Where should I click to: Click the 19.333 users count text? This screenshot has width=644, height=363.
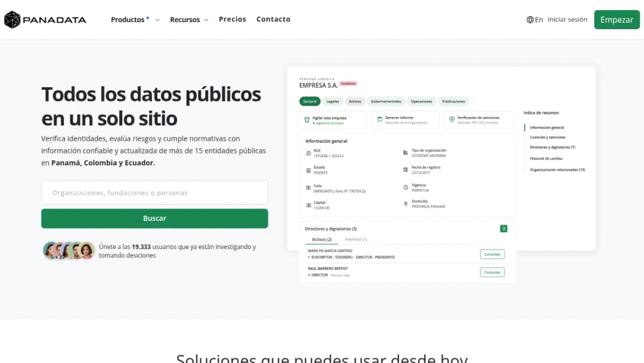coord(141,247)
